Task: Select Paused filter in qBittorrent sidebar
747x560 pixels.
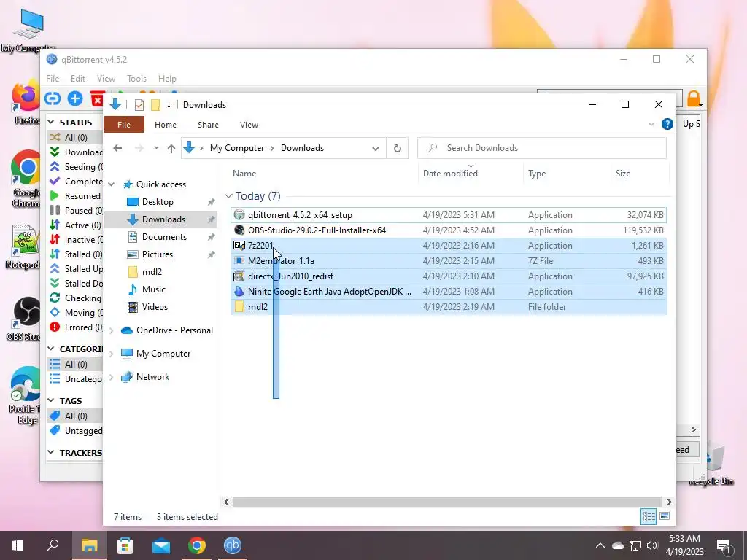Action: pyautogui.click(x=76, y=211)
